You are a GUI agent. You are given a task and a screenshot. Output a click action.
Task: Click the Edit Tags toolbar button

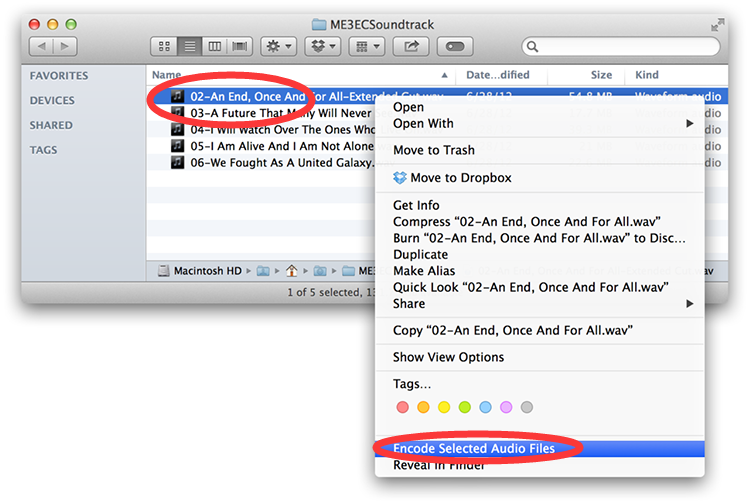(x=455, y=46)
